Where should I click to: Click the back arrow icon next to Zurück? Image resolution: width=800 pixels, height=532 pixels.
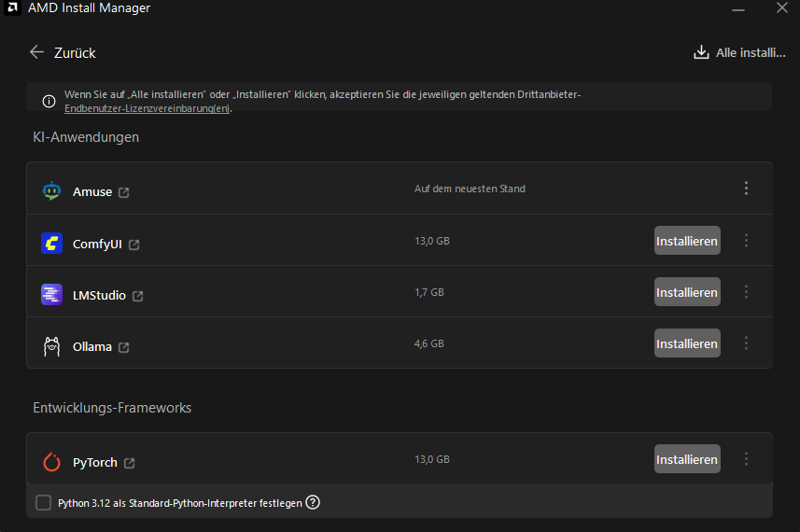(36, 52)
